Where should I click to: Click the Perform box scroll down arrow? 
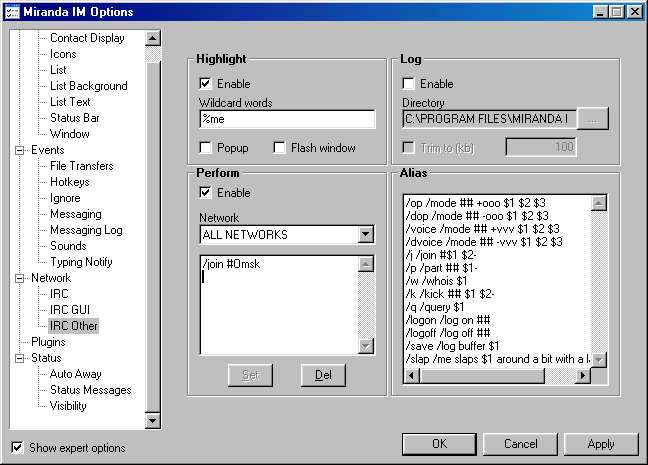pos(366,346)
